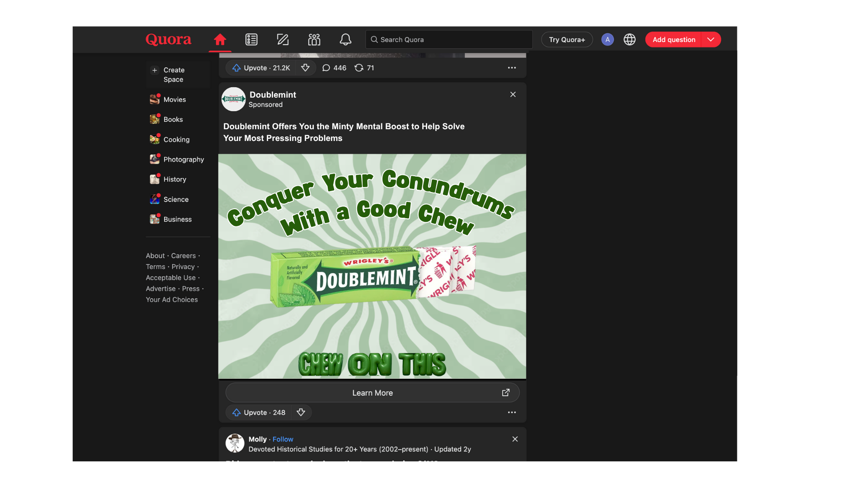Open the Science space
The image size is (868, 488).
point(175,199)
